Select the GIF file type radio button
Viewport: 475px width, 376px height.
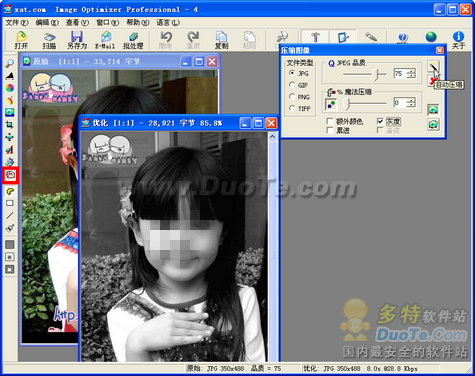292,85
